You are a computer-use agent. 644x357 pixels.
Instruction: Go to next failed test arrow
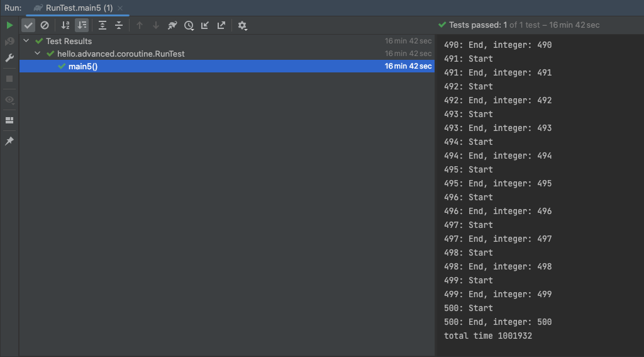point(156,25)
